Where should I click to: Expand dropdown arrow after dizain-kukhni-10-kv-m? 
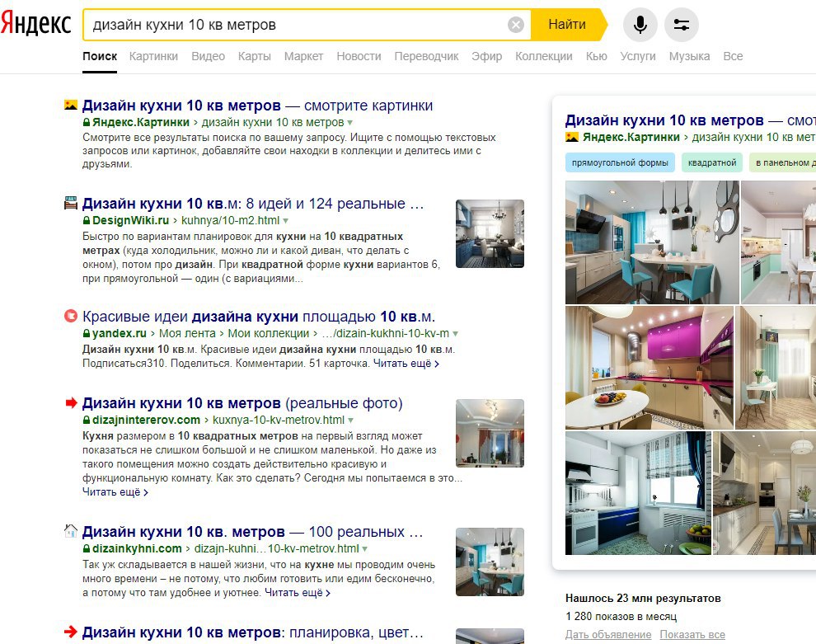(x=455, y=334)
